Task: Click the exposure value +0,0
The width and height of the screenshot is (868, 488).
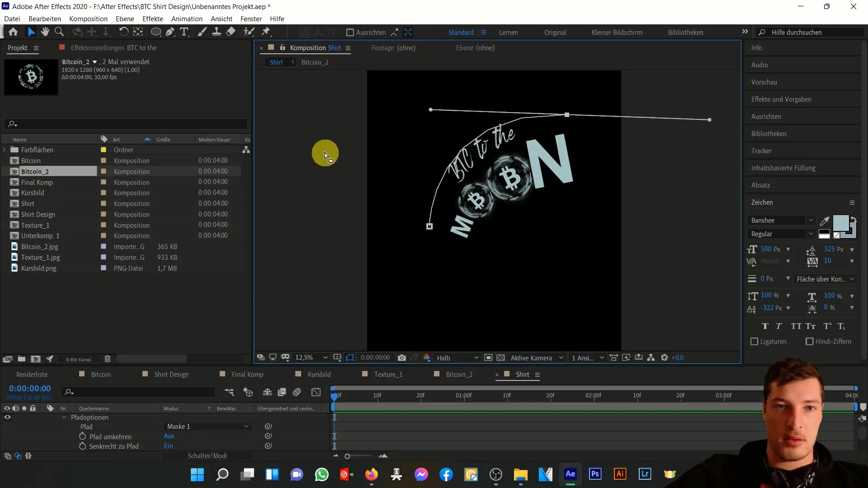Action: coord(678,357)
